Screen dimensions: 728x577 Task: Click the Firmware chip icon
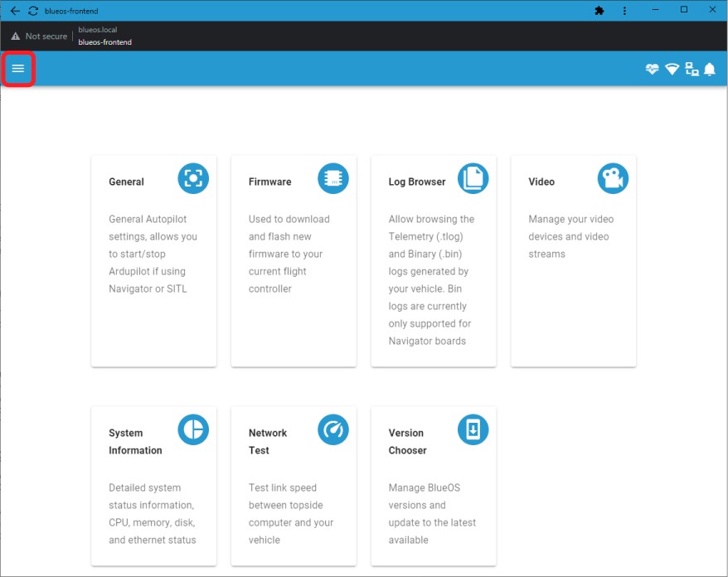(x=333, y=177)
